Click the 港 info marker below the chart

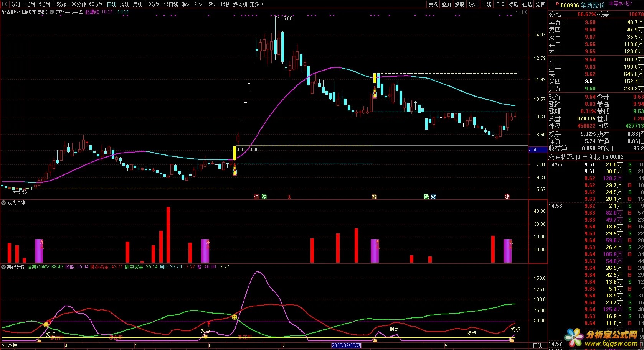256,196
